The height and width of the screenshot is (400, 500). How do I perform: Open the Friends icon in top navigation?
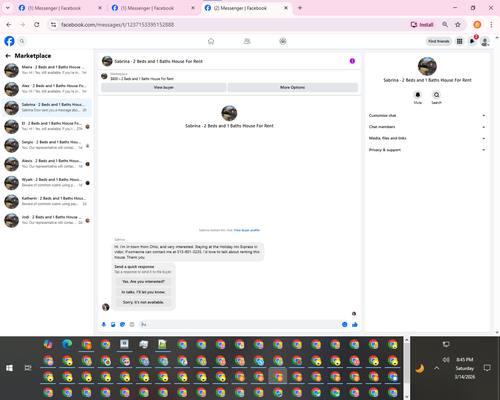247,41
